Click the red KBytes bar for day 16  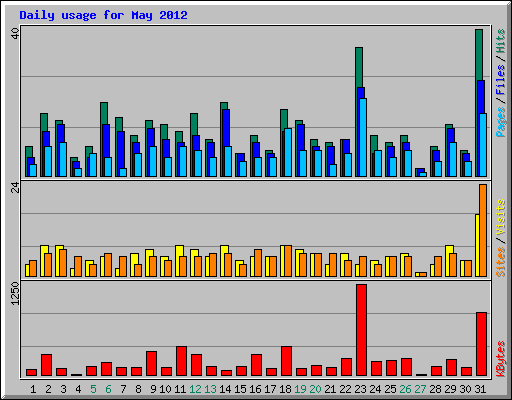tap(256, 365)
